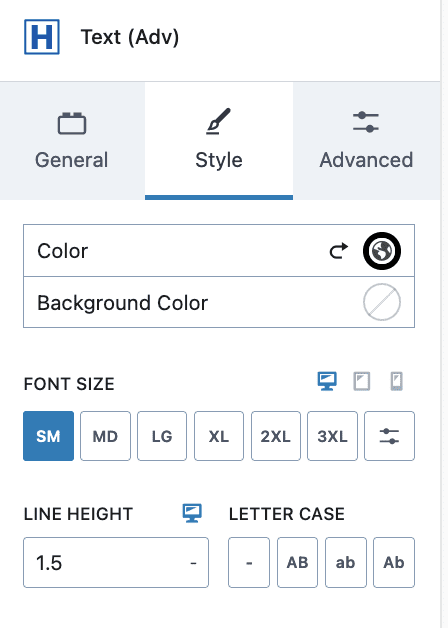Open line height unit dropdown dash

pyautogui.click(x=193, y=563)
